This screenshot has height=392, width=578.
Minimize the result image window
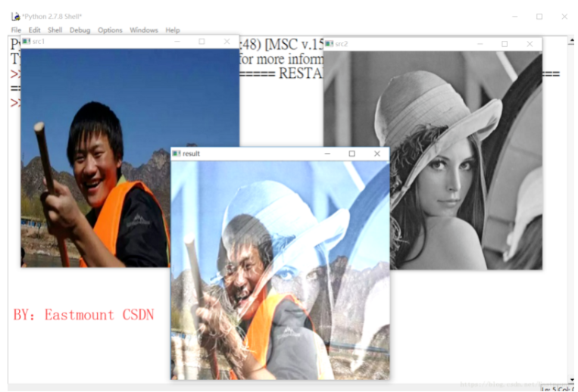pos(327,154)
